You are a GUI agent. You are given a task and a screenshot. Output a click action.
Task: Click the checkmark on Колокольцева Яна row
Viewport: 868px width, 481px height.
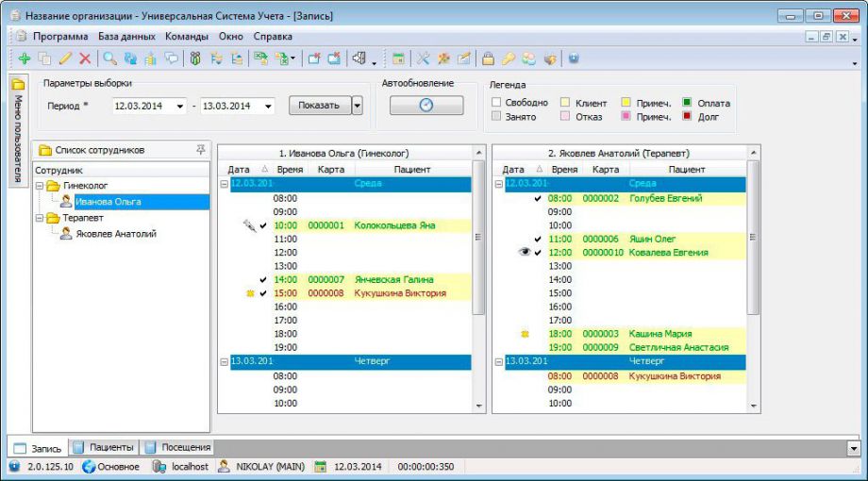point(262,225)
